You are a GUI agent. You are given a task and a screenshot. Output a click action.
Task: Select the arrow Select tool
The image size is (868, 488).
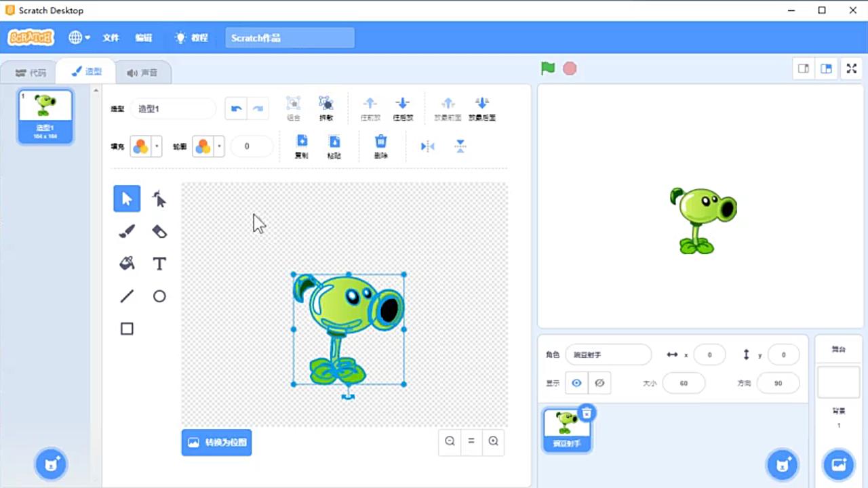(127, 199)
